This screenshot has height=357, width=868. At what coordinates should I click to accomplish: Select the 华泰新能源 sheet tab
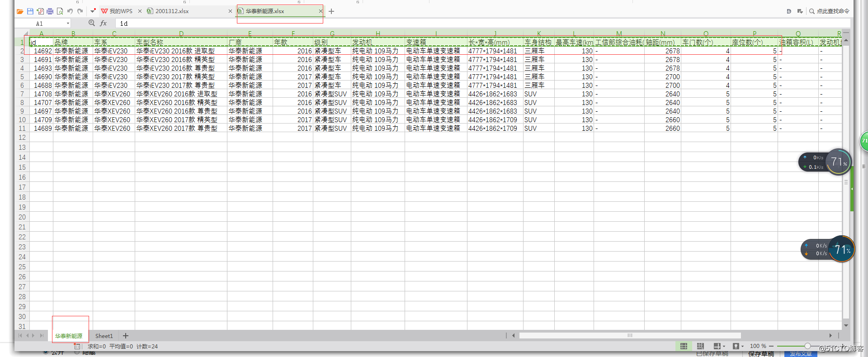(69, 336)
